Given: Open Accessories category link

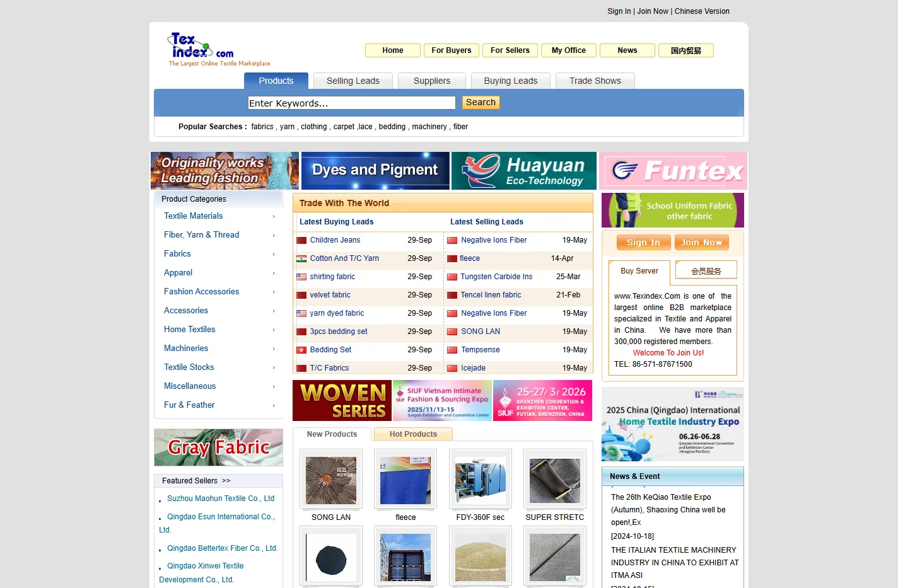Looking at the screenshot, I should coord(186,311).
